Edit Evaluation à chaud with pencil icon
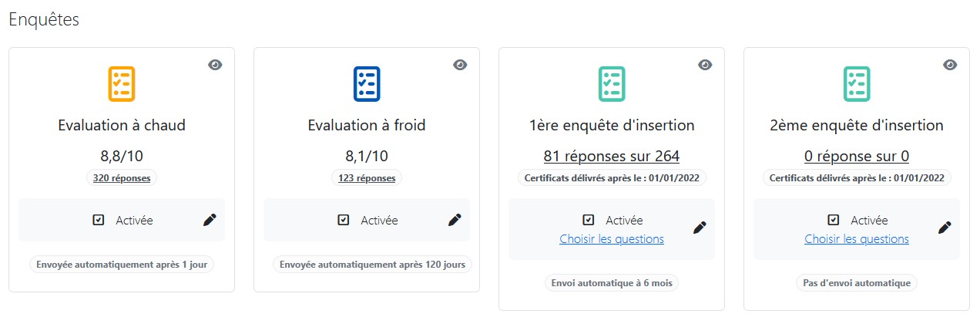Viewport: 980px width, 324px height. coord(210,220)
